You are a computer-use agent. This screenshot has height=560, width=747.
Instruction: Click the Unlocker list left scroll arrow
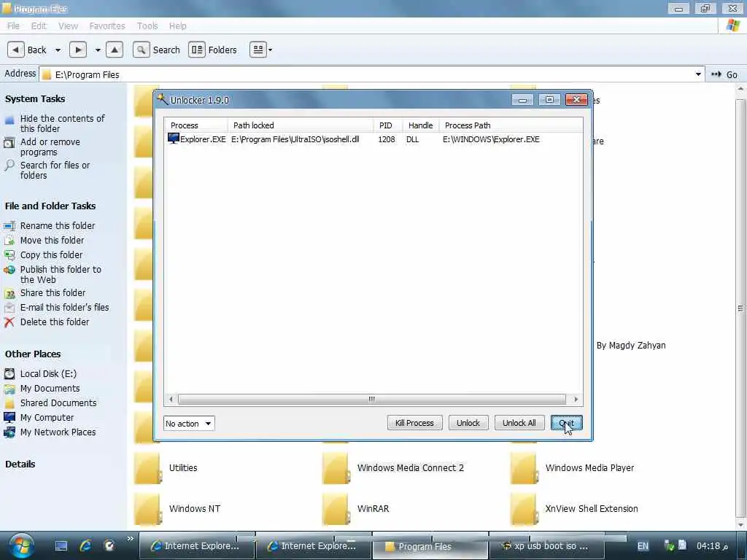[171, 399]
